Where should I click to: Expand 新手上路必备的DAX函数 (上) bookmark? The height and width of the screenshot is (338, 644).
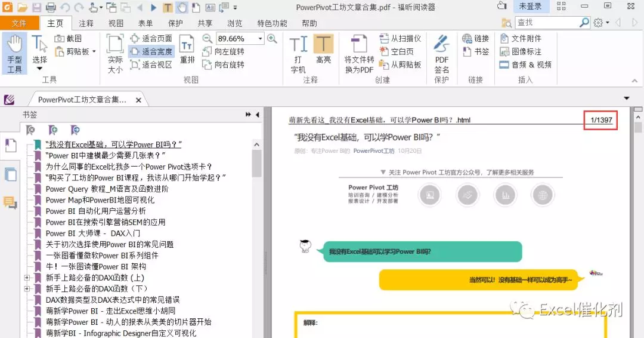click(x=27, y=278)
